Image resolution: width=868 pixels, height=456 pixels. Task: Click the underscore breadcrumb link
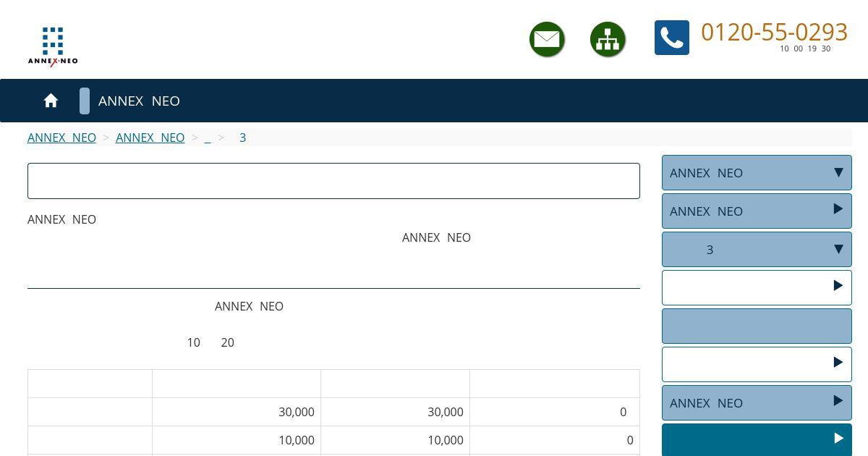pyautogui.click(x=208, y=138)
